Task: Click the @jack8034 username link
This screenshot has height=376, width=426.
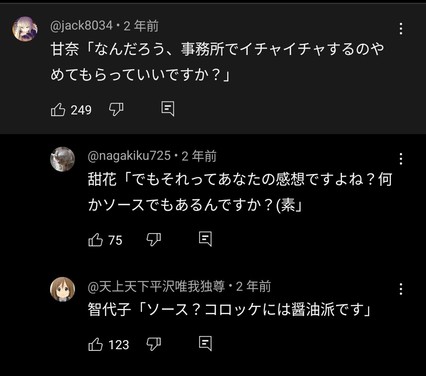Action: click(x=81, y=26)
